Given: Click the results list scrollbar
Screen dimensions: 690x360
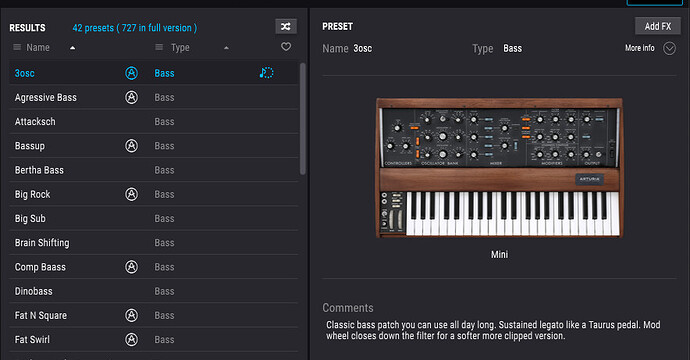Looking at the screenshot, I should pyautogui.click(x=302, y=119).
